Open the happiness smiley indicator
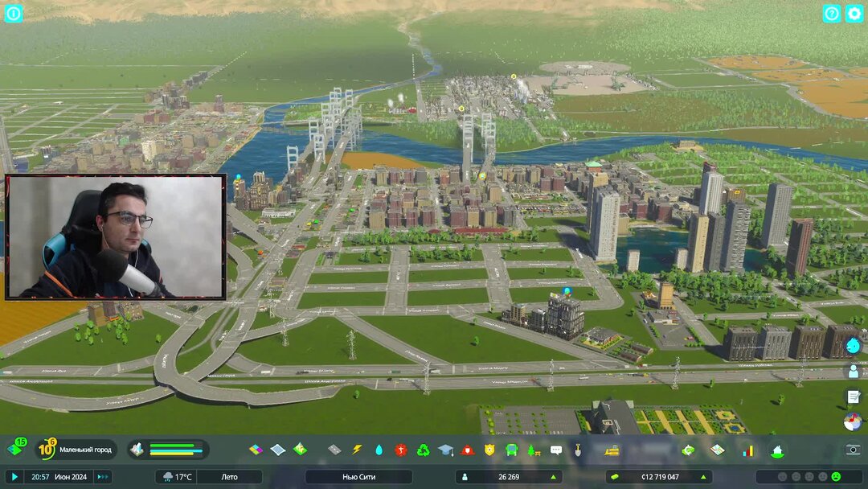The height and width of the screenshot is (489, 868). coord(836,476)
